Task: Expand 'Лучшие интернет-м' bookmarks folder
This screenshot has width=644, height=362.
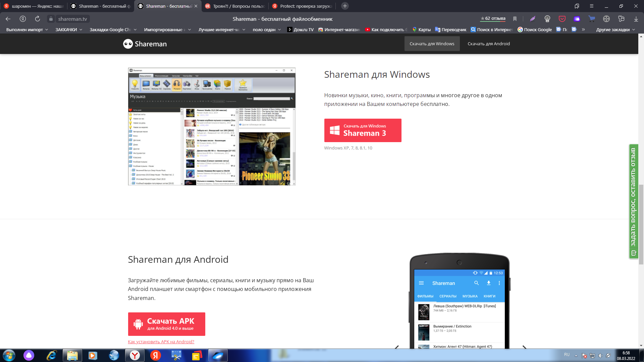Action: tap(222, 29)
